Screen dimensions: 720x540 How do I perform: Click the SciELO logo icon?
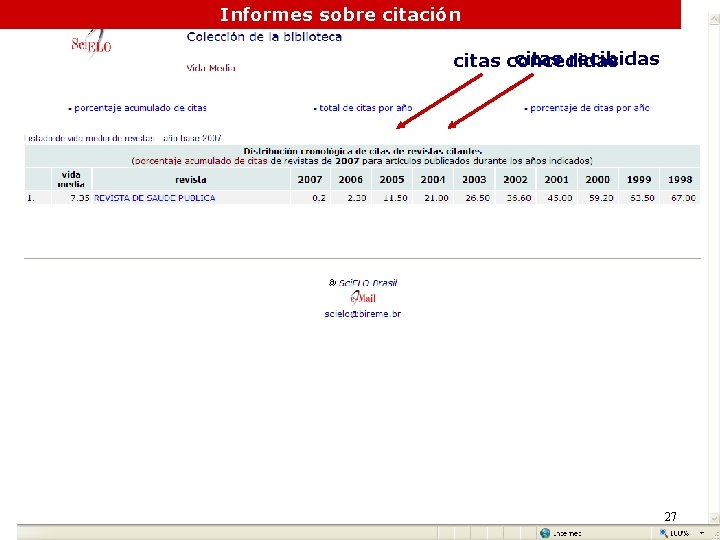click(91, 44)
